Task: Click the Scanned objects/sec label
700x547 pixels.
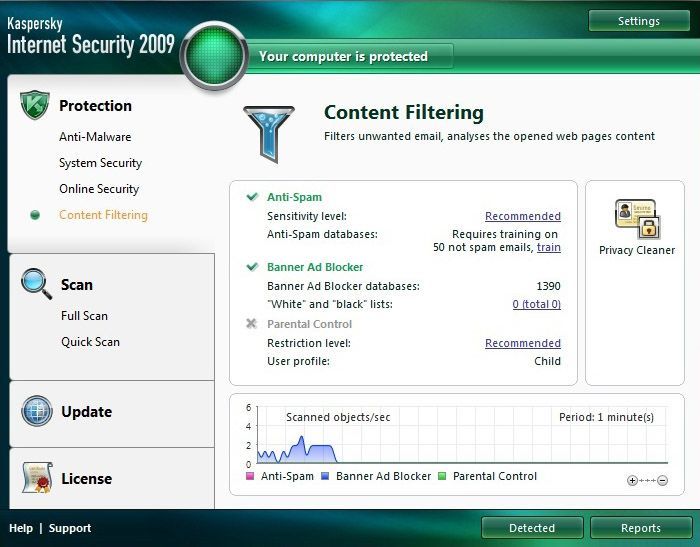Action: coord(338,417)
